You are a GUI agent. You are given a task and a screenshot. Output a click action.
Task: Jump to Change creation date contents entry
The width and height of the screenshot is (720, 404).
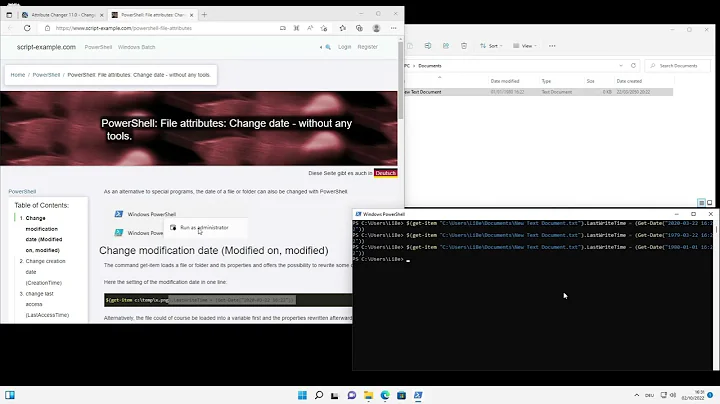tap(43, 272)
